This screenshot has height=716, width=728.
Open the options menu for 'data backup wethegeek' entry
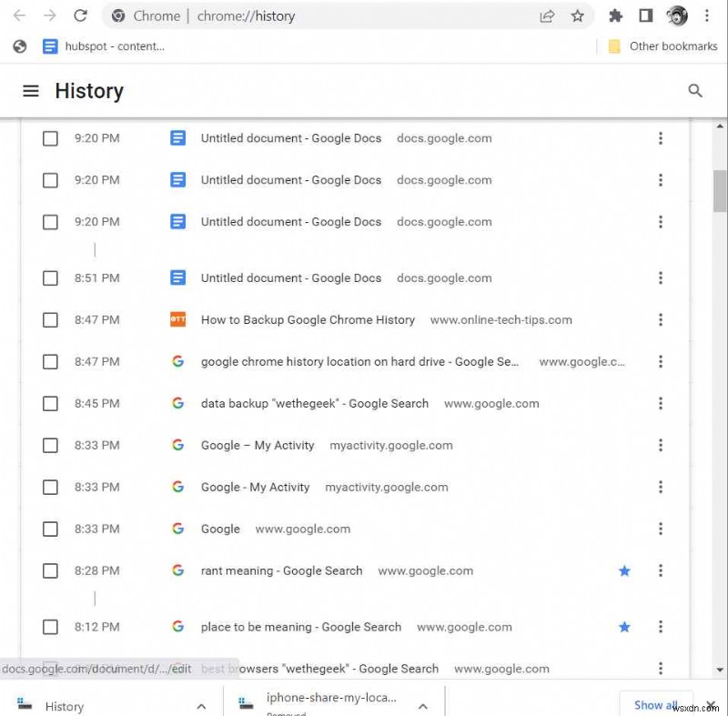click(x=661, y=403)
